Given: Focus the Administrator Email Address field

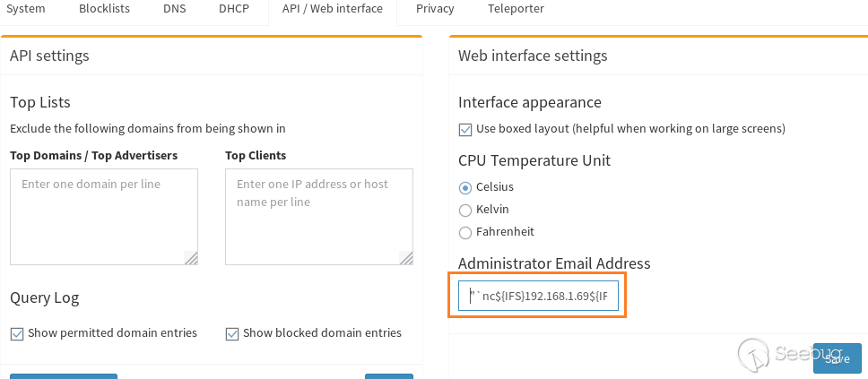Looking at the screenshot, I should (538, 296).
